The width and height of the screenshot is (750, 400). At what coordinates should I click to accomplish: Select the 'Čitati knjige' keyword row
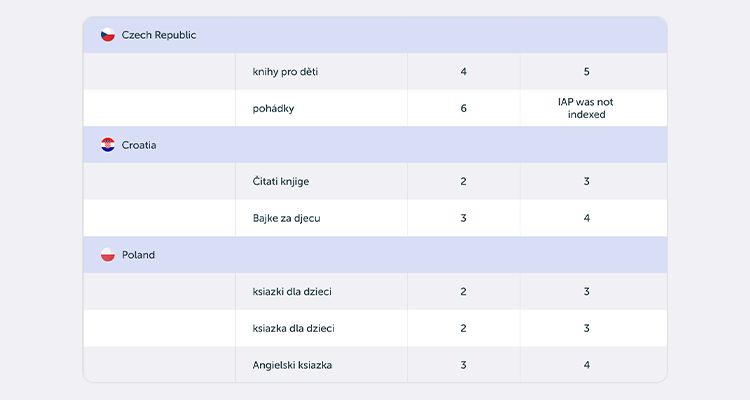[375, 181]
